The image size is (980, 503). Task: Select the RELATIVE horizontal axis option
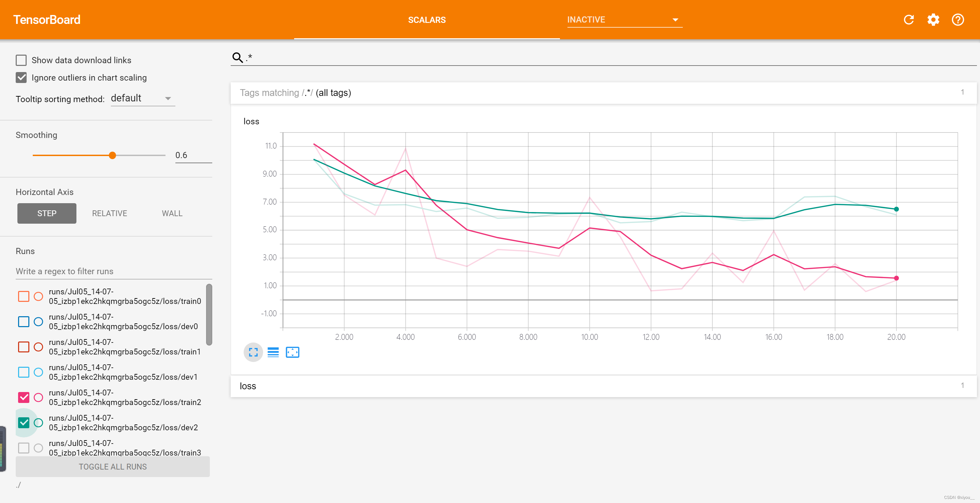point(110,214)
